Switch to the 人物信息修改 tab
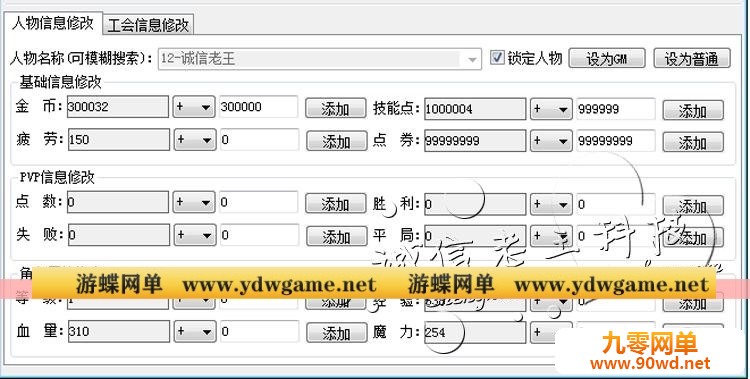 pos(53,23)
